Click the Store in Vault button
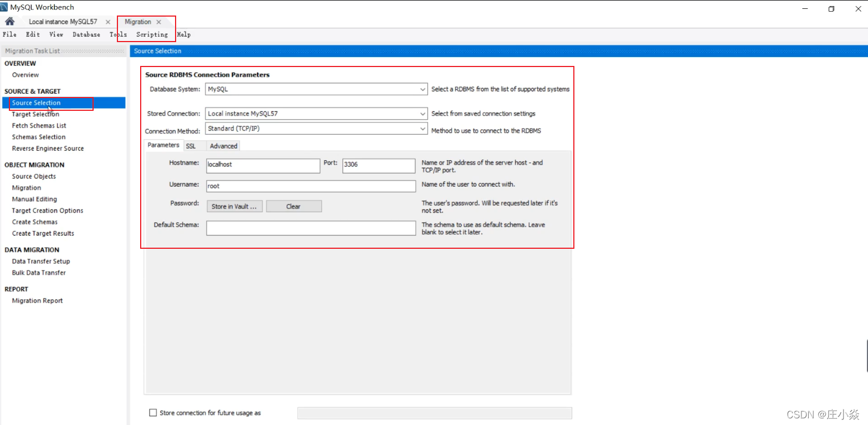 click(x=234, y=206)
